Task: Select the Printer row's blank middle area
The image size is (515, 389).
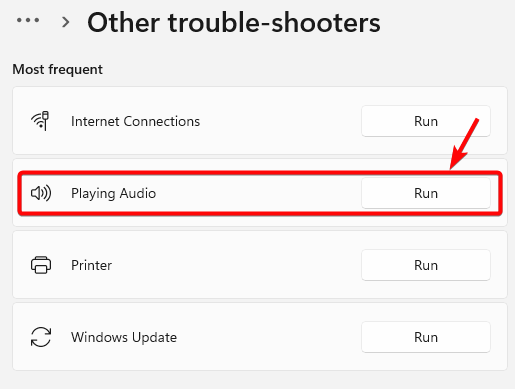Action: pyautogui.click(x=237, y=265)
